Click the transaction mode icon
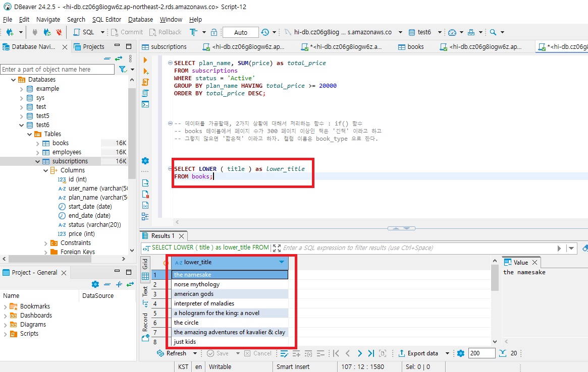Viewport: 588px width, 372px height. 193,32
